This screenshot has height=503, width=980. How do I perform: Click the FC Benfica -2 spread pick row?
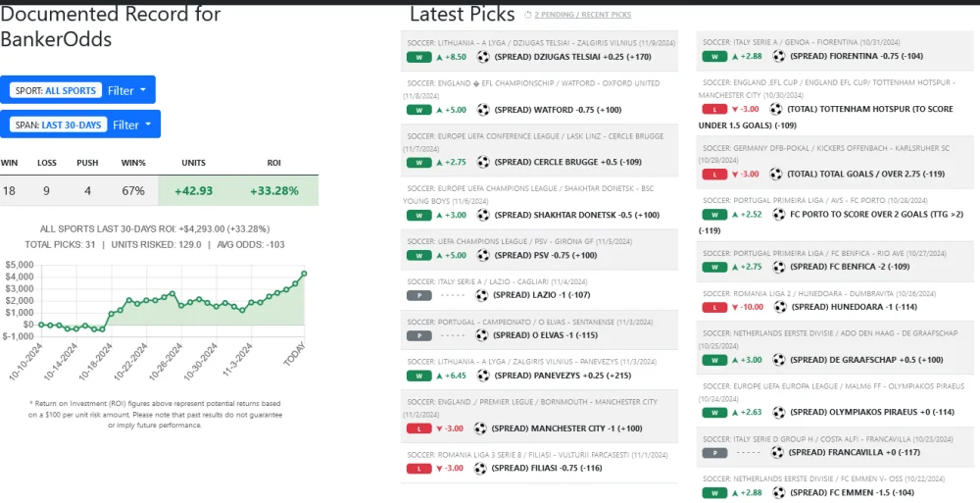coord(837,266)
